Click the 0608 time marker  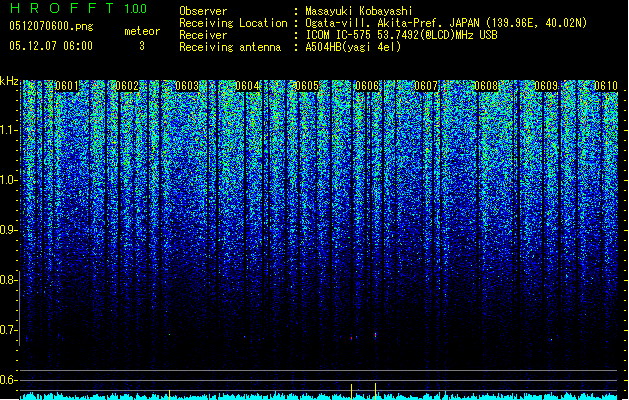click(486, 86)
